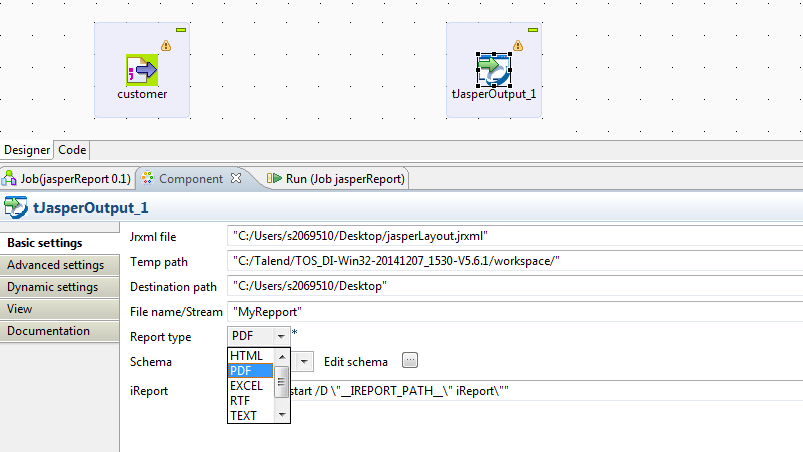This screenshot has width=803, height=452.
Task: Click the Jrxml file path field
Action: coord(515,236)
